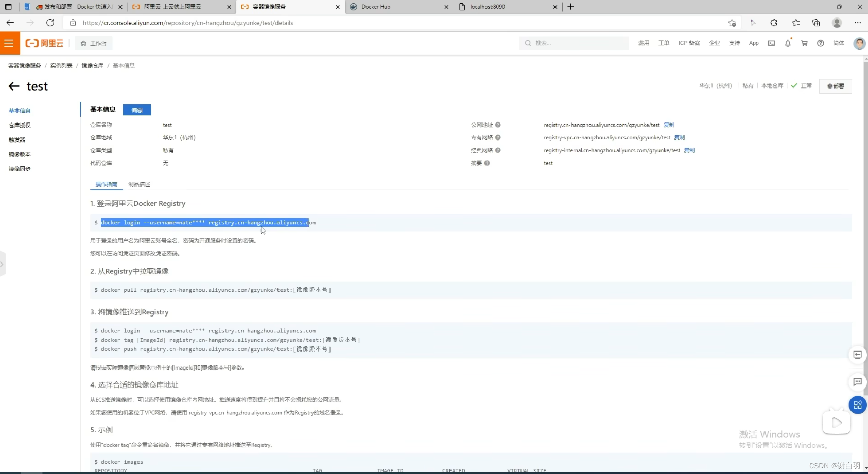Open the 企业 menu
The height and width of the screenshot is (474, 868).
(714, 43)
